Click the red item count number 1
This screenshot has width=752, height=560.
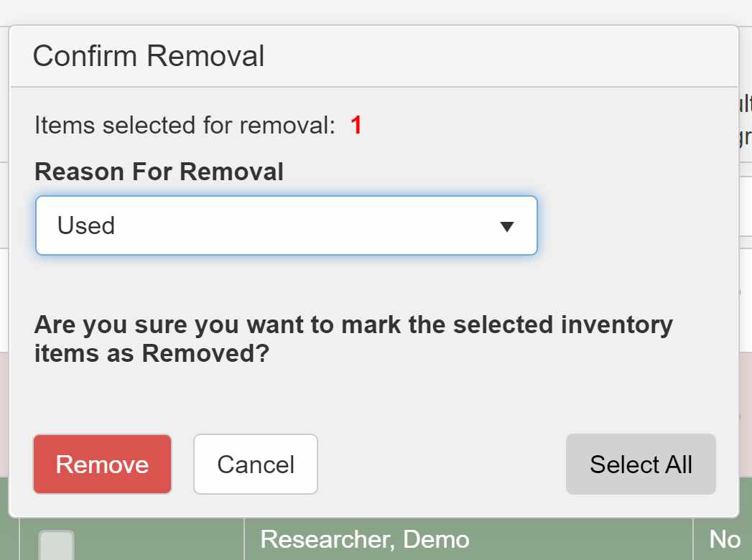tap(356, 126)
